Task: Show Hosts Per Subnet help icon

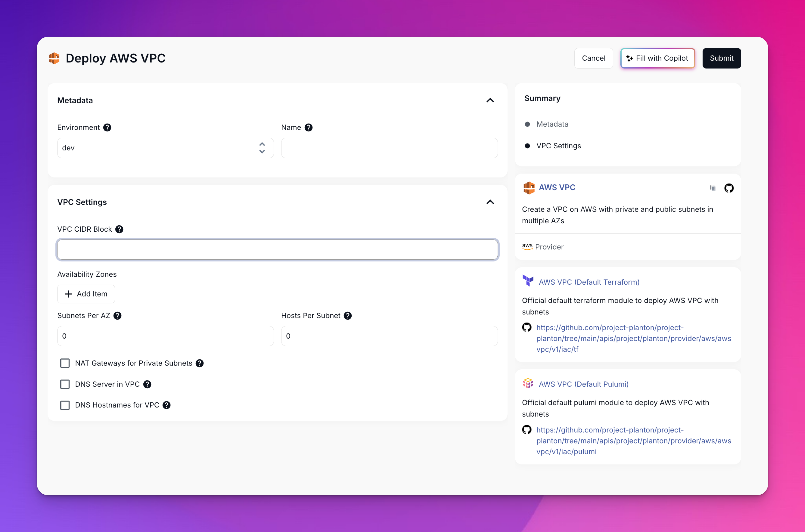Action: [348, 316]
